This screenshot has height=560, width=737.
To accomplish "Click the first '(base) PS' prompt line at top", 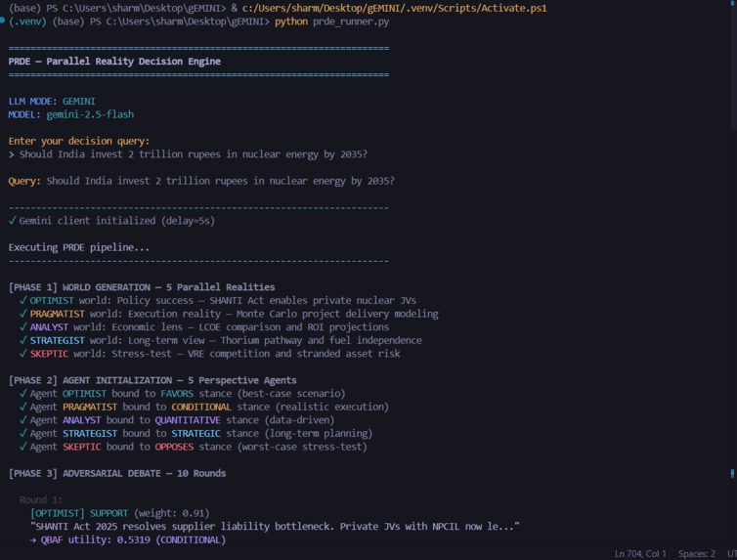I will click(278, 8).
